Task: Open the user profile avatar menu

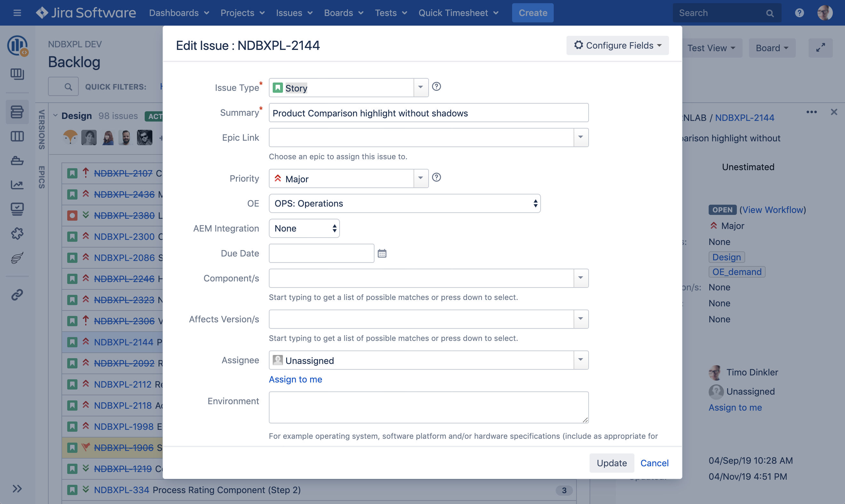Action: pyautogui.click(x=825, y=13)
